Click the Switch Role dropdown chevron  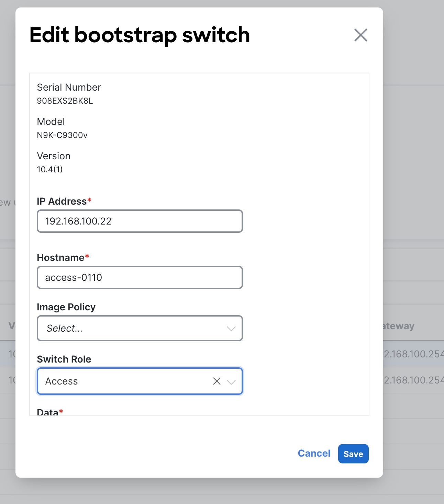(232, 381)
